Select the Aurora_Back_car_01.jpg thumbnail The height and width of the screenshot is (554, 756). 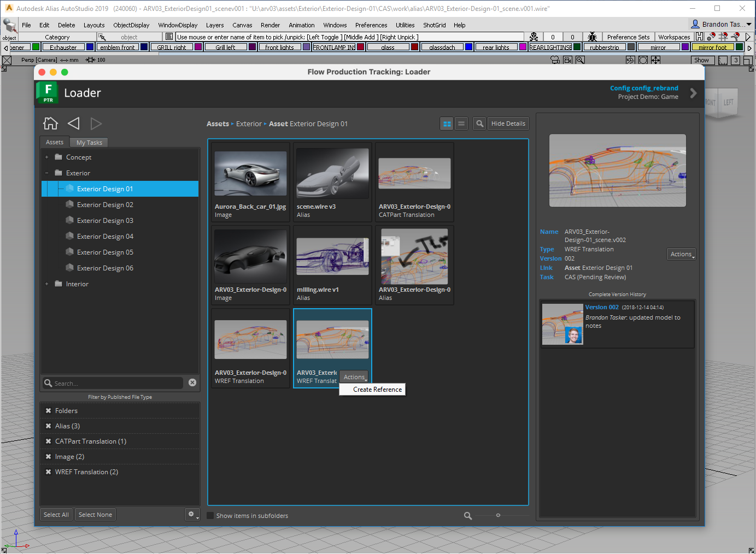[x=250, y=182]
